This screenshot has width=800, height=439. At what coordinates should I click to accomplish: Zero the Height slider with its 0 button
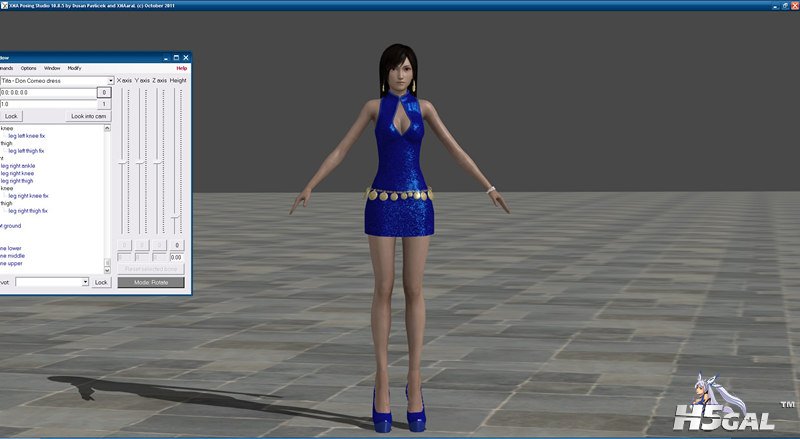(177, 245)
